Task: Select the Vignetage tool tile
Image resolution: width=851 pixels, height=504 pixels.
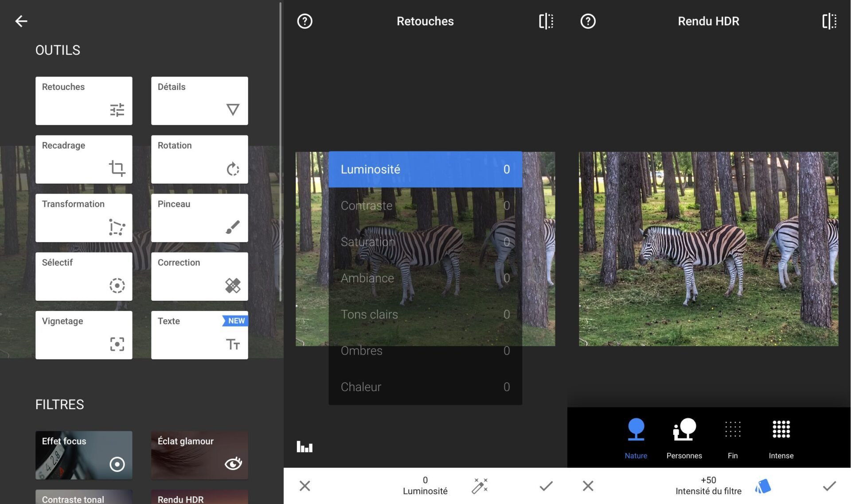Action: 84,335
